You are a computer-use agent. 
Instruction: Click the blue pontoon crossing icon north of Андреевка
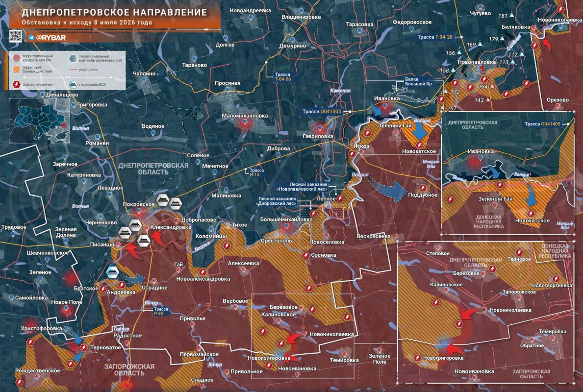click(x=112, y=271)
